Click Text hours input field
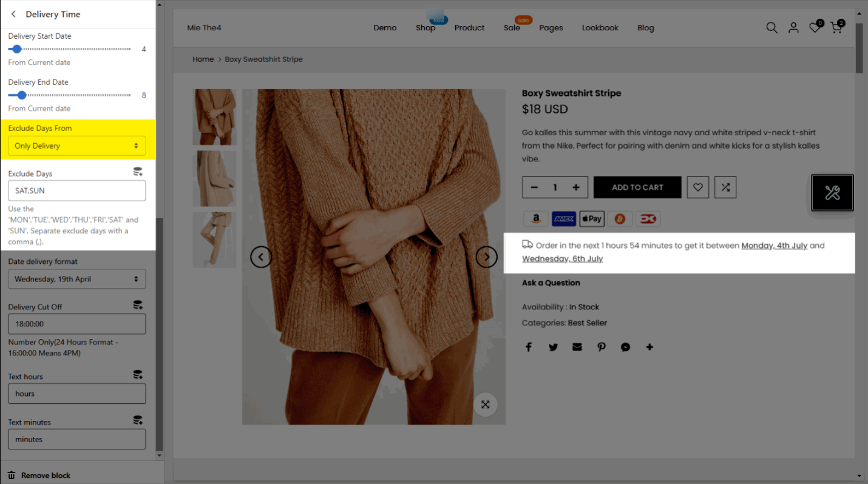Screen dimensions: 868x484 point(77,394)
